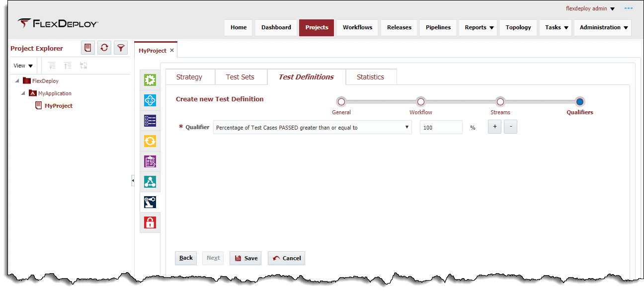Open the Tasks dropdown menu
This screenshot has height=295, width=644.
557,27
